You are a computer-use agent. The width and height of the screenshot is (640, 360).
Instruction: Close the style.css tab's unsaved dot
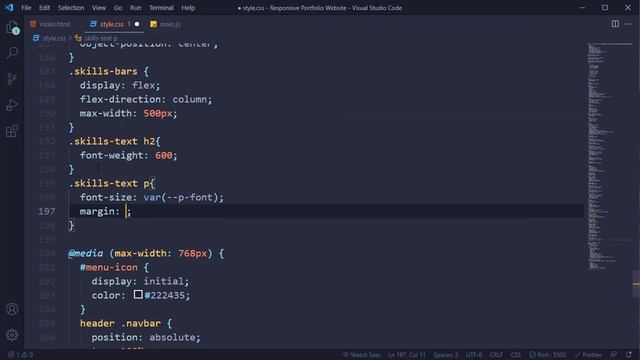tap(137, 24)
